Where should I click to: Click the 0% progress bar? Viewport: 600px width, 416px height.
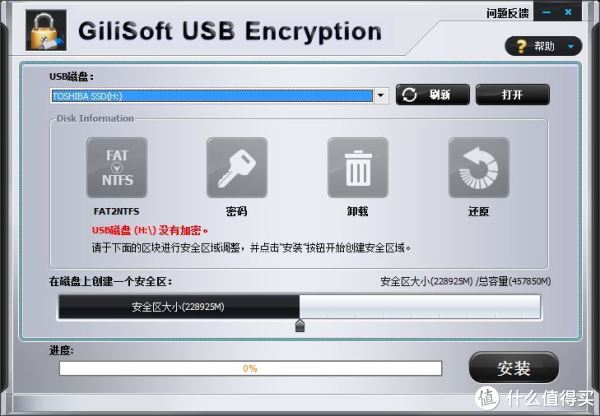251,369
